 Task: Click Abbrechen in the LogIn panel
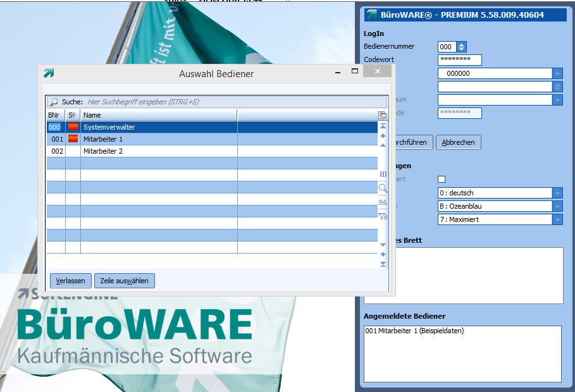click(458, 142)
